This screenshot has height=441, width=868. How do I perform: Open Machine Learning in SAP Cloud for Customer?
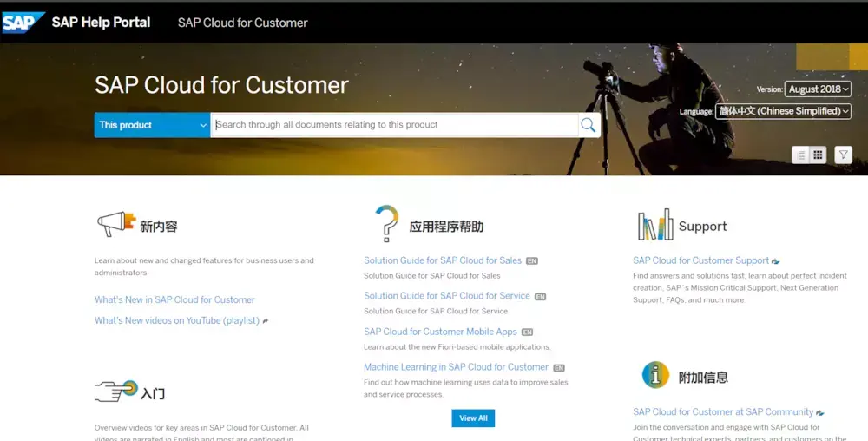pos(457,367)
